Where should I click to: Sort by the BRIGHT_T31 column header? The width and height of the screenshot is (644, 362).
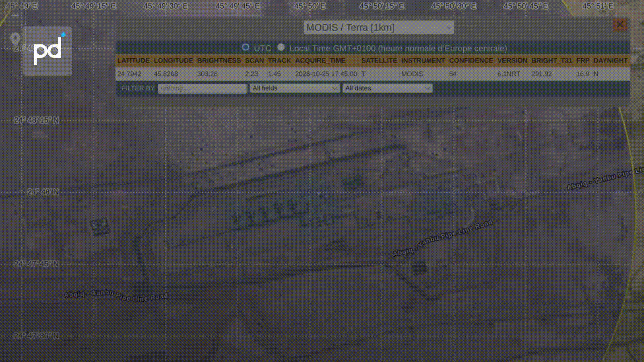tap(551, 60)
